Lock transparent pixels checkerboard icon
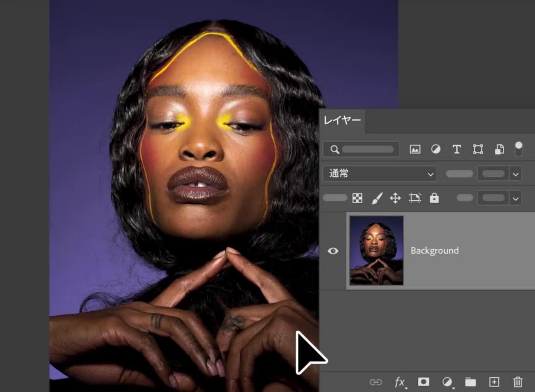This screenshot has width=535, height=392. click(x=357, y=198)
